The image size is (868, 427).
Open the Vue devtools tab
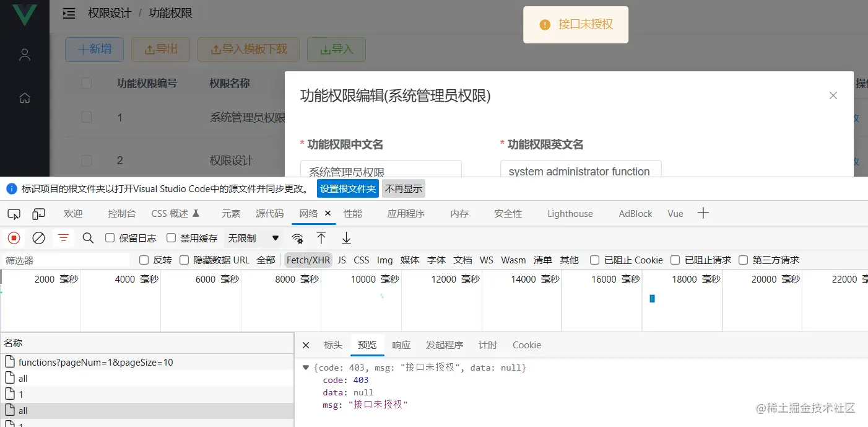(675, 214)
